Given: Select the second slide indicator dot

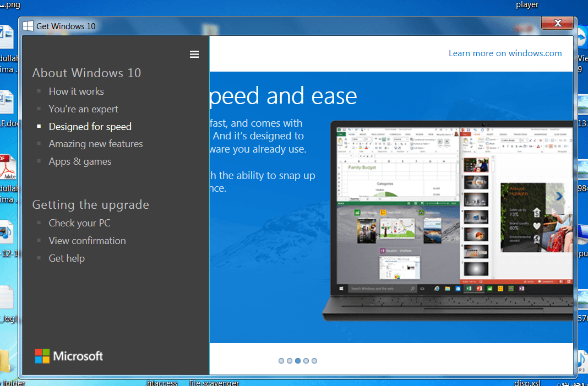Looking at the screenshot, I should pyautogui.click(x=290, y=361).
